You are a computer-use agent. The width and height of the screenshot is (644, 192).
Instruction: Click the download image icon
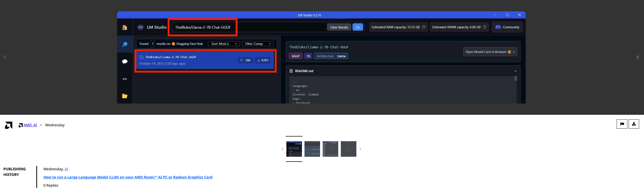(x=634, y=124)
